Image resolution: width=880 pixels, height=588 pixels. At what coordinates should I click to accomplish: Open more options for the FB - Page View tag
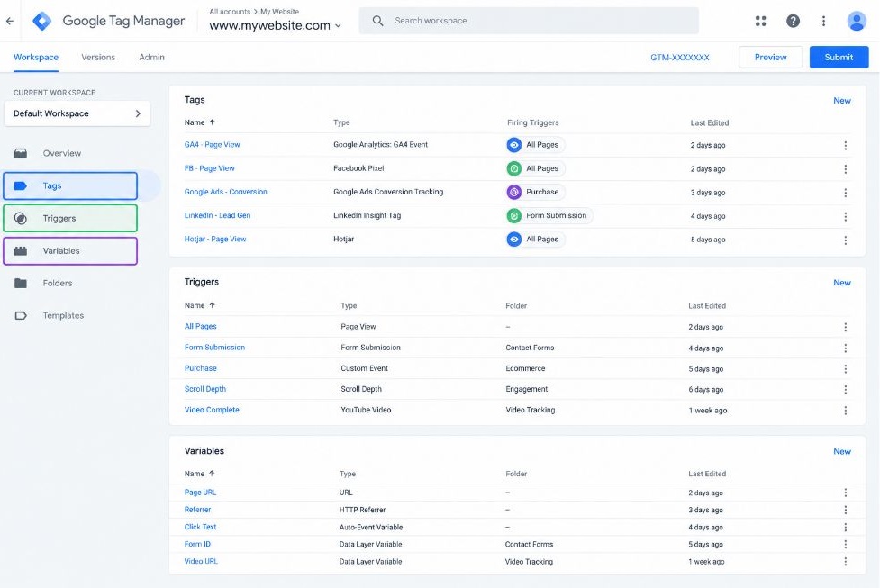(x=845, y=169)
